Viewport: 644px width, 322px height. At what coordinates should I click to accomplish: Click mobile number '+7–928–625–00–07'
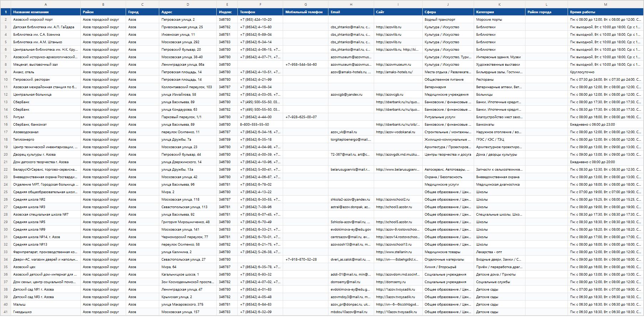[306, 117]
